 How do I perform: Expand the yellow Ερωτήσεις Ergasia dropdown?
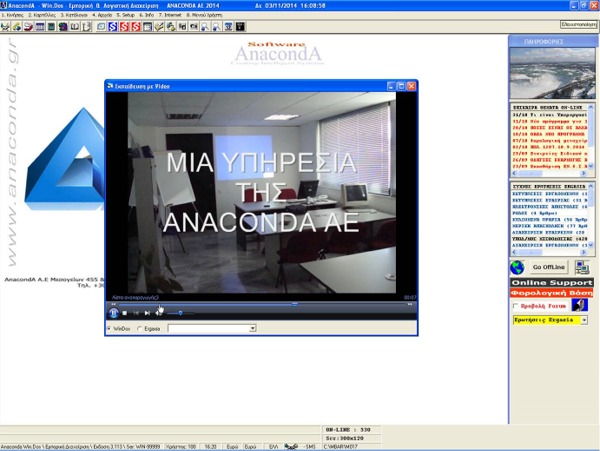tap(584, 320)
